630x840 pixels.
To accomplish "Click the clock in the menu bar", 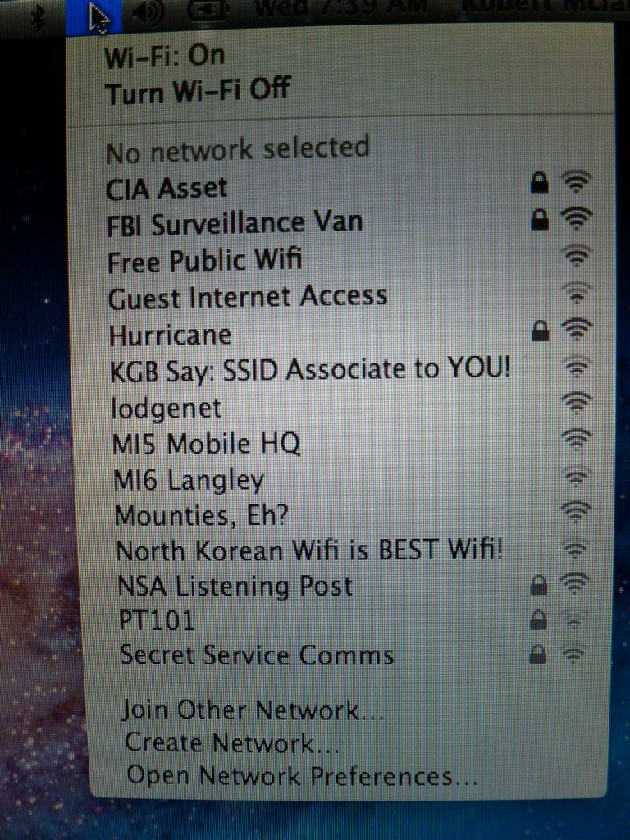I will tap(340, 7).
